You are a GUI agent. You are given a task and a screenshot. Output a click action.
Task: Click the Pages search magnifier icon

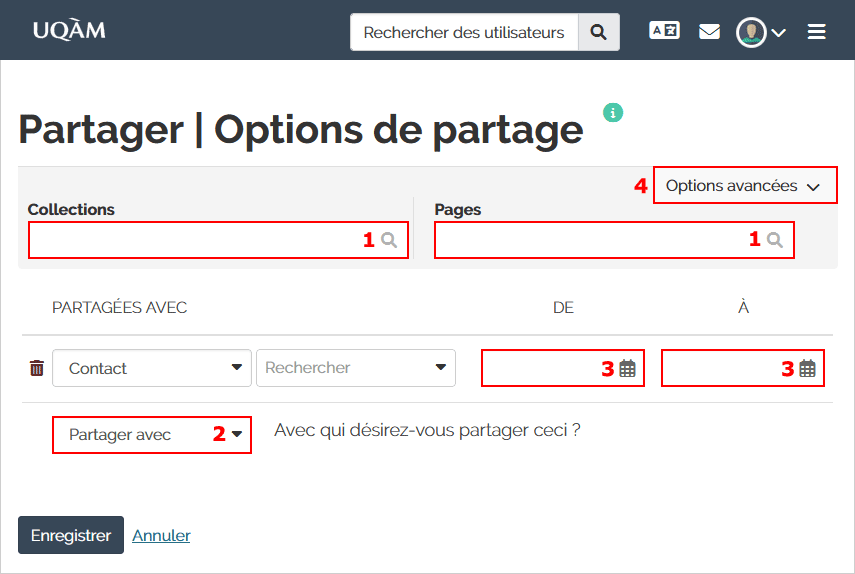[774, 240]
